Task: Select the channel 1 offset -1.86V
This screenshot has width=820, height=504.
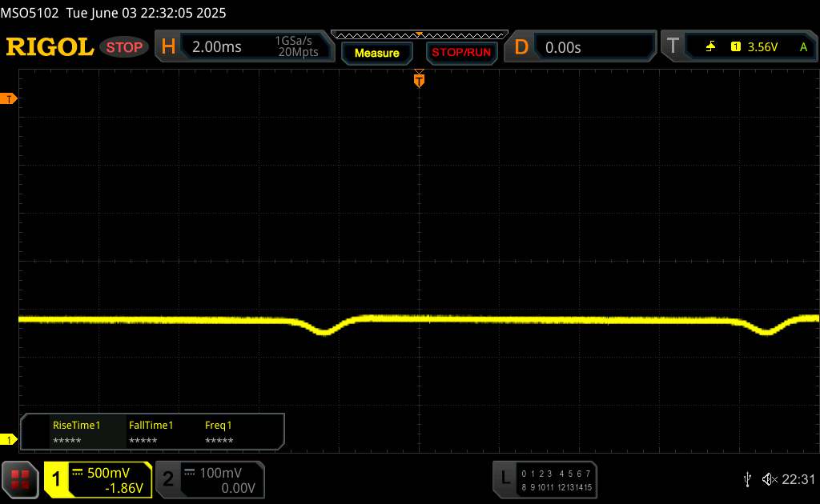Action: pos(124,488)
